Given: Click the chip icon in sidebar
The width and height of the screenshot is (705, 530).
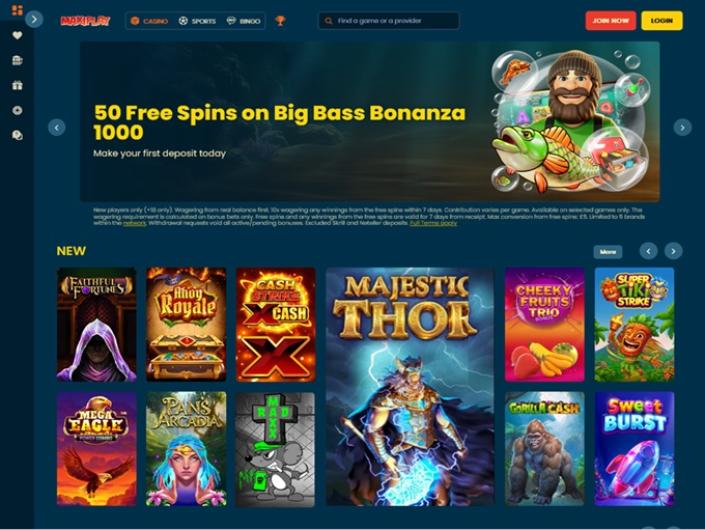Looking at the screenshot, I should coord(17,110).
